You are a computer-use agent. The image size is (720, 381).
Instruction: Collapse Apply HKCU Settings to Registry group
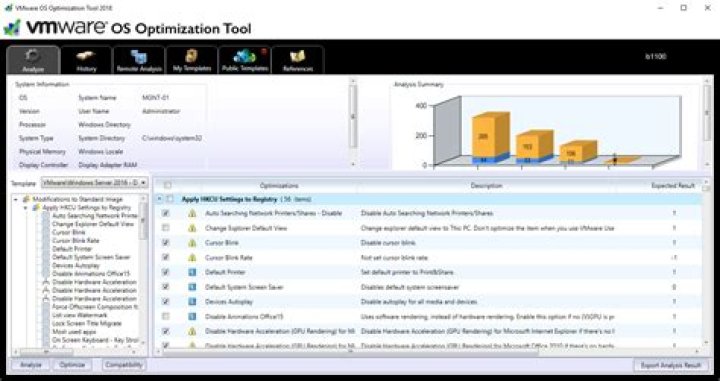(159, 199)
